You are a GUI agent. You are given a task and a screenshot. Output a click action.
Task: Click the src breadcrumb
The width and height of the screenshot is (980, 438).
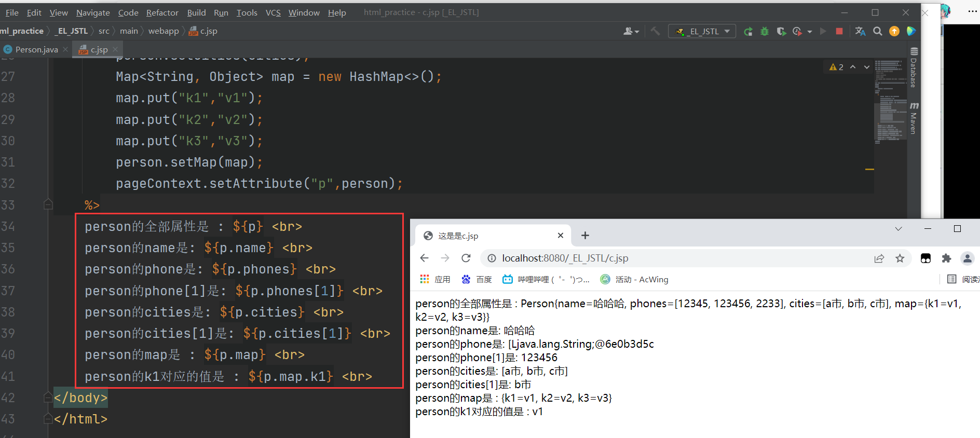coord(104,31)
